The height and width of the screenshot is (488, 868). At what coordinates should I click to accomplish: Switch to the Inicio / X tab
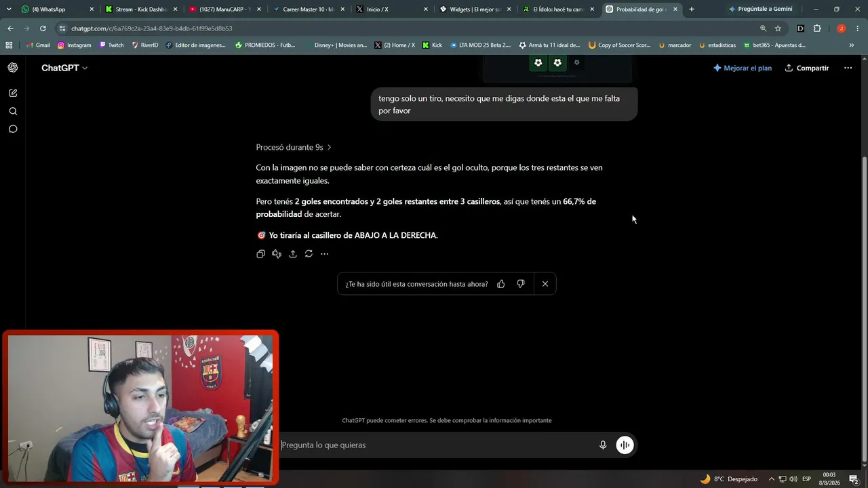(x=393, y=9)
